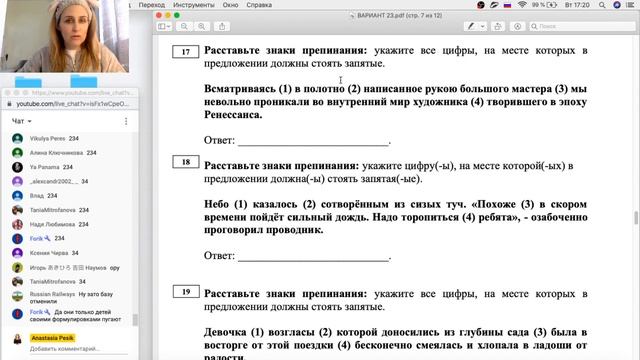Open the Окно menu
This screenshot has width=640, height=360.
230,5
